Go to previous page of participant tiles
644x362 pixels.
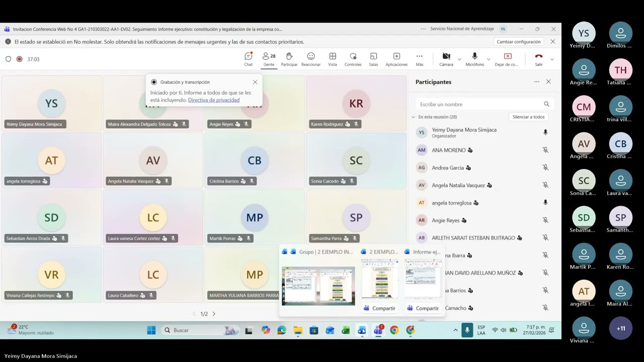(194, 314)
